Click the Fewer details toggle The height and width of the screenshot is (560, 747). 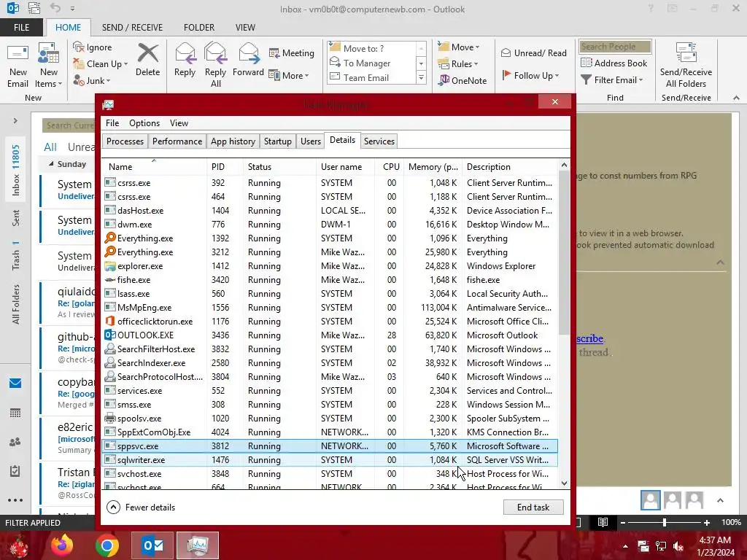[x=141, y=507]
